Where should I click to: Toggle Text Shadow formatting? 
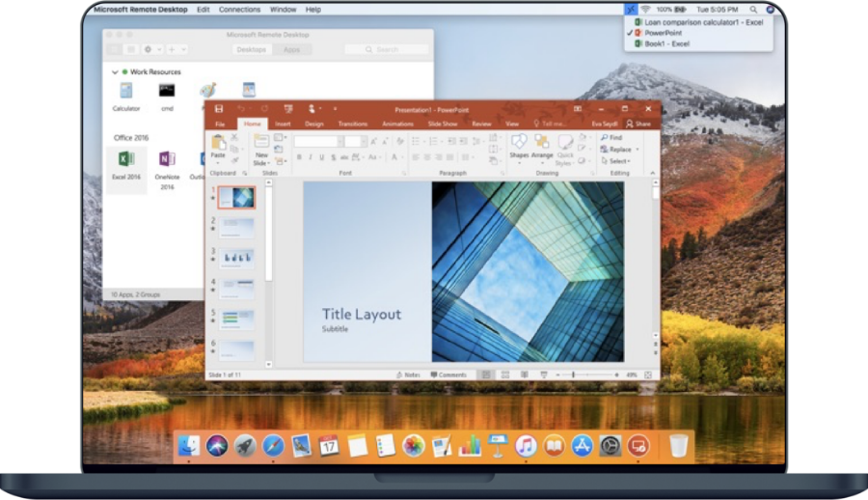pos(334,157)
